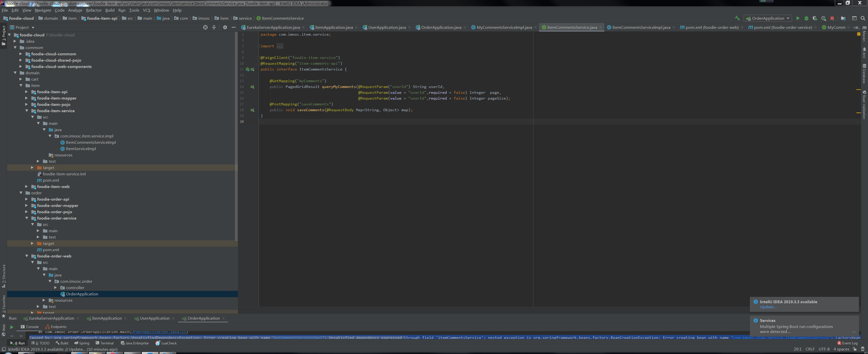Click Update link in IDEA notification

(768, 307)
